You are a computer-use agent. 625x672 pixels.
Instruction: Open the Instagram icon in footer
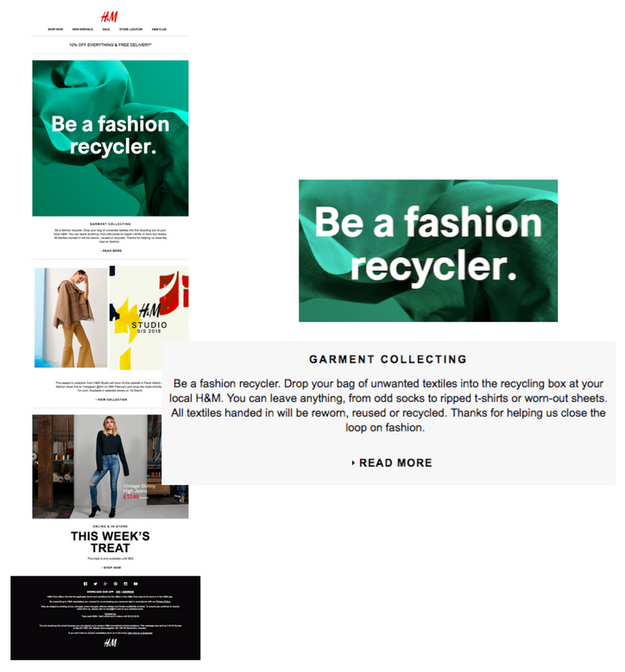tap(126, 584)
